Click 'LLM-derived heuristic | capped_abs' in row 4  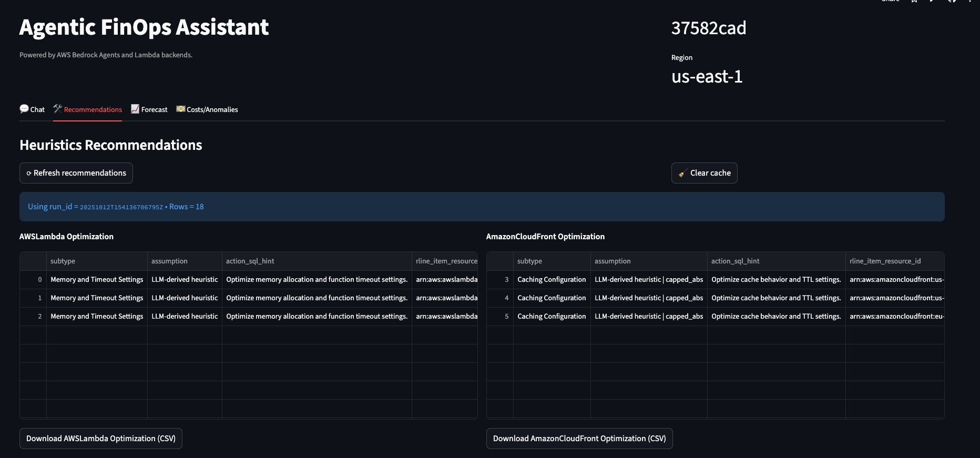[x=649, y=298]
